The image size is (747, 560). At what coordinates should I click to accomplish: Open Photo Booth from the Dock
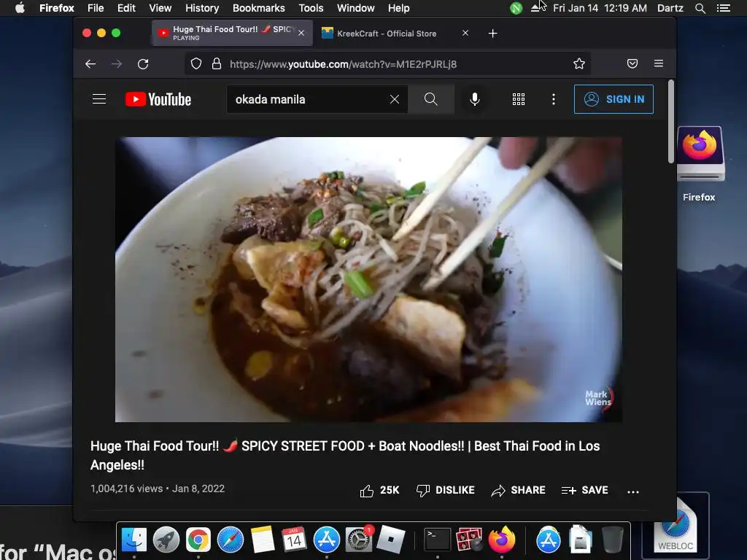(x=469, y=540)
